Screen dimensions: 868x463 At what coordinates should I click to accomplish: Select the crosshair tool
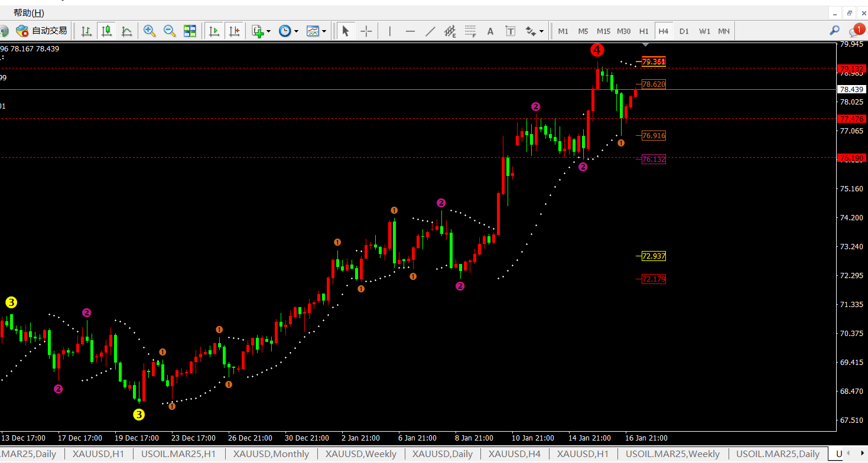click(x=366, y=31)
